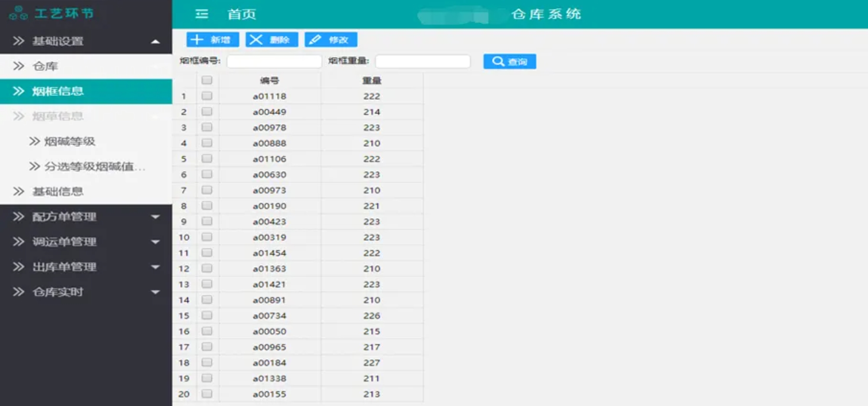This screenshot has width=868, height=406.
Task: Click the 工艺环节 logo icon
Action: pos(18,13)
